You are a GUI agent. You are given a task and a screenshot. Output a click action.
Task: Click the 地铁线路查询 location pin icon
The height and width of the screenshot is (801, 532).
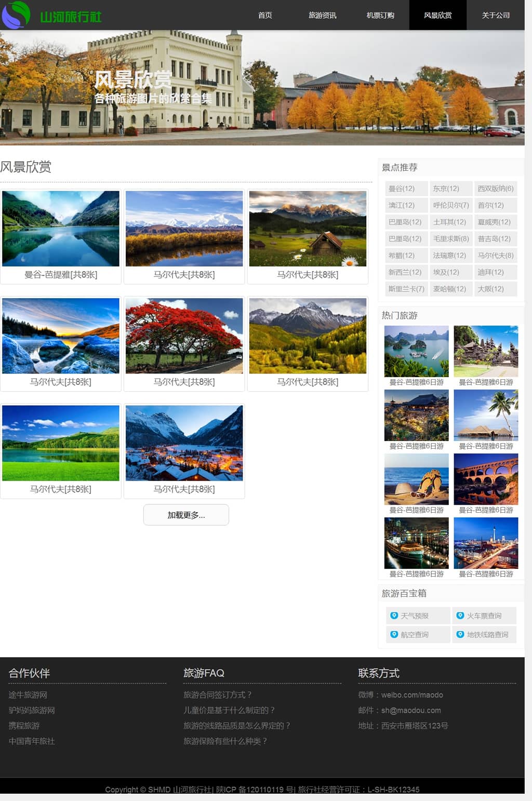460,634
